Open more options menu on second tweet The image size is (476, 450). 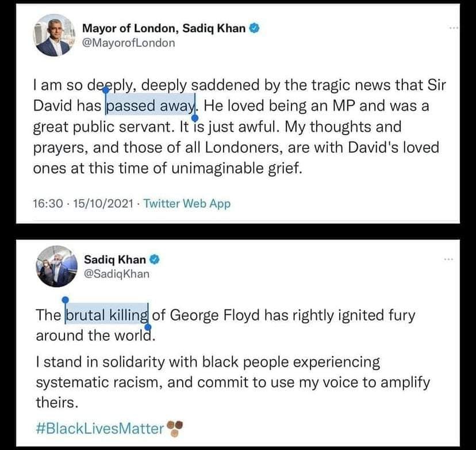[x=448, y=260]
